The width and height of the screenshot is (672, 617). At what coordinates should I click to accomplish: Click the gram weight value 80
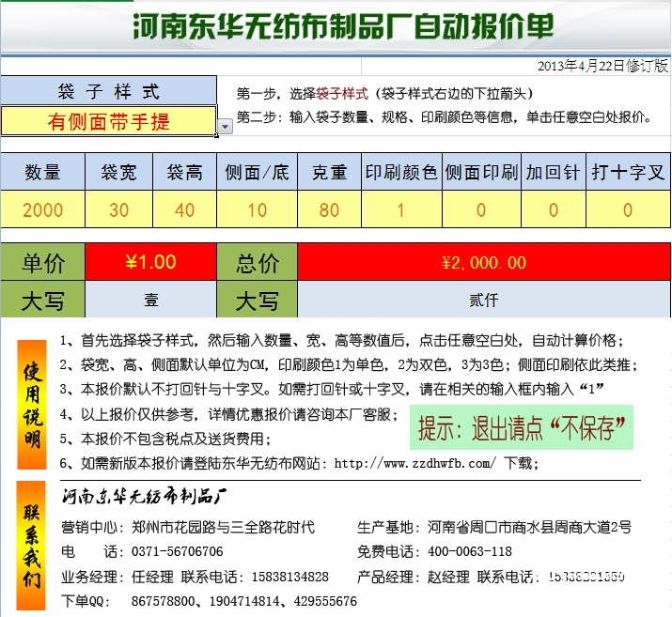(329, 209)
